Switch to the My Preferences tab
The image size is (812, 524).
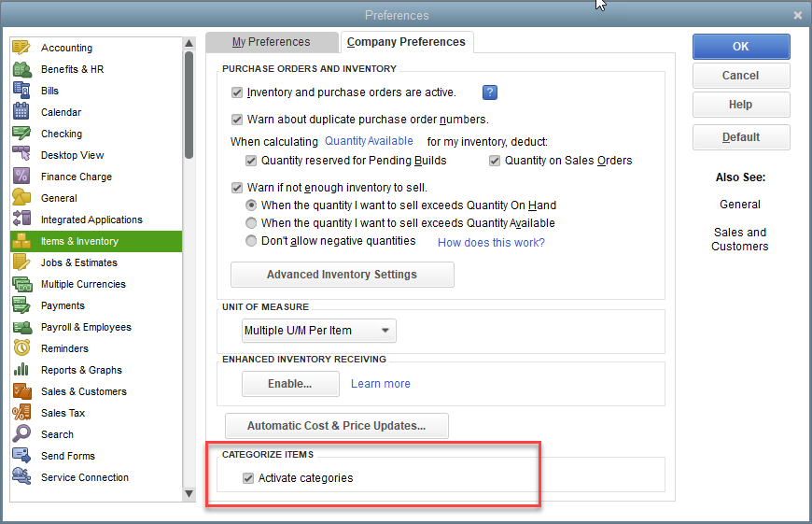click(271, 42)
